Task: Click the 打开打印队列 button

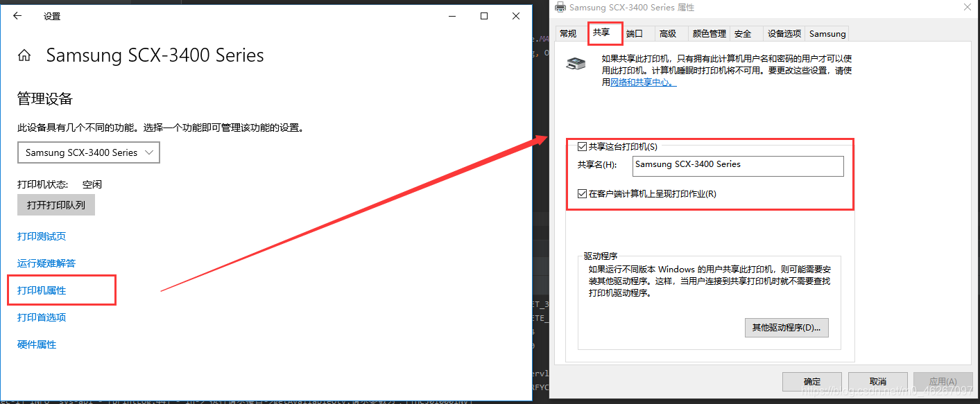Action: tap(56, 205)
